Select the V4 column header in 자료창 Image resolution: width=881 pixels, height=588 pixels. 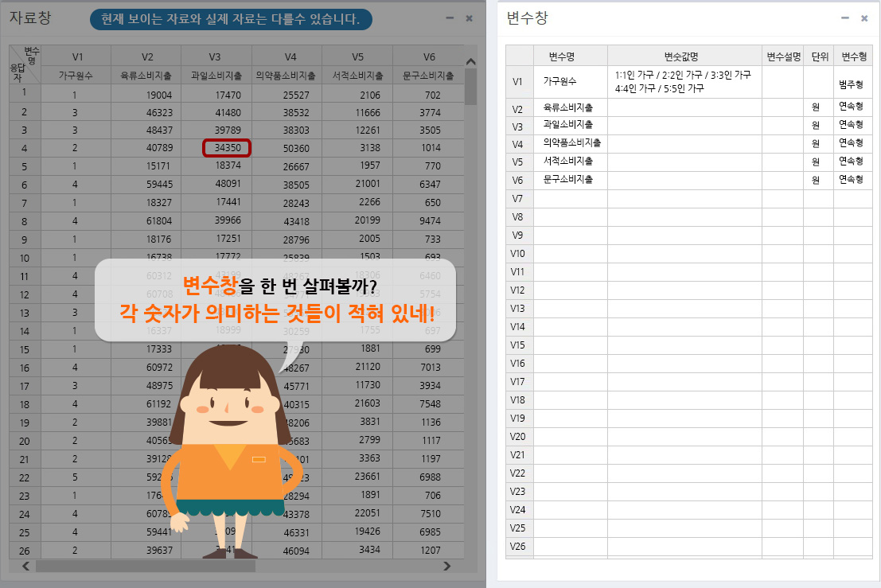[x=289, y=56]
